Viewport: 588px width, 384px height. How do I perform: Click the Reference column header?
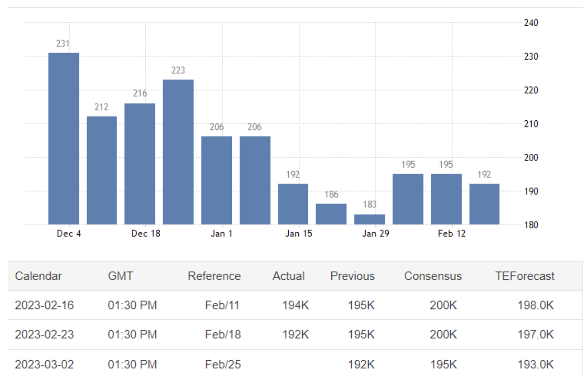tap(214, 276)
